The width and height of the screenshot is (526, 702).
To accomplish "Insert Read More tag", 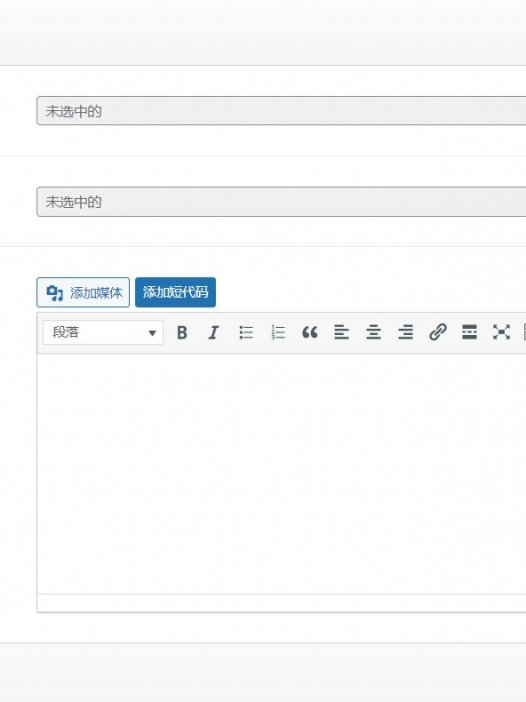I will tap(469, 333).
